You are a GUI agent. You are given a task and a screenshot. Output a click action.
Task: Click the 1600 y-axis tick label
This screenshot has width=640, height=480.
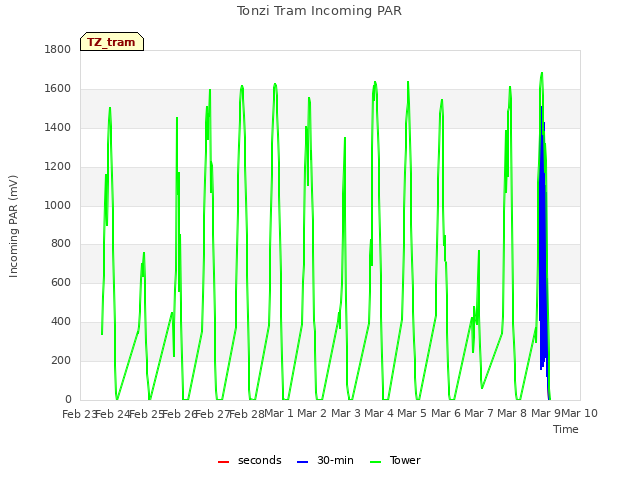point(58,89)
